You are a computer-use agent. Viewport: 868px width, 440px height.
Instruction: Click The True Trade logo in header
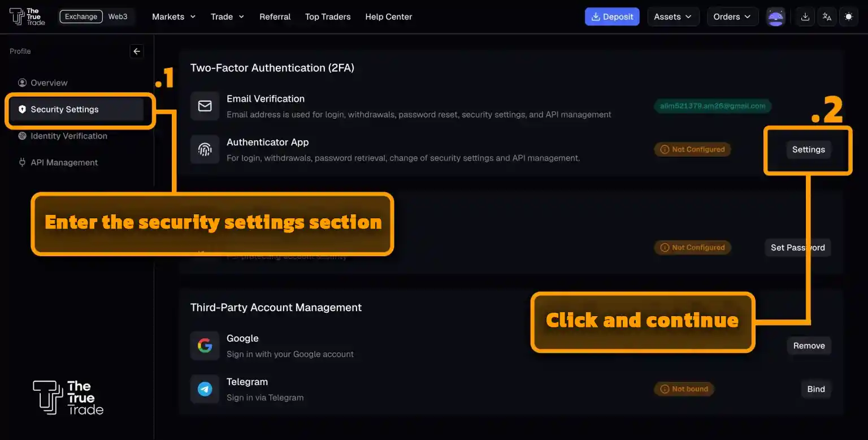27,16
